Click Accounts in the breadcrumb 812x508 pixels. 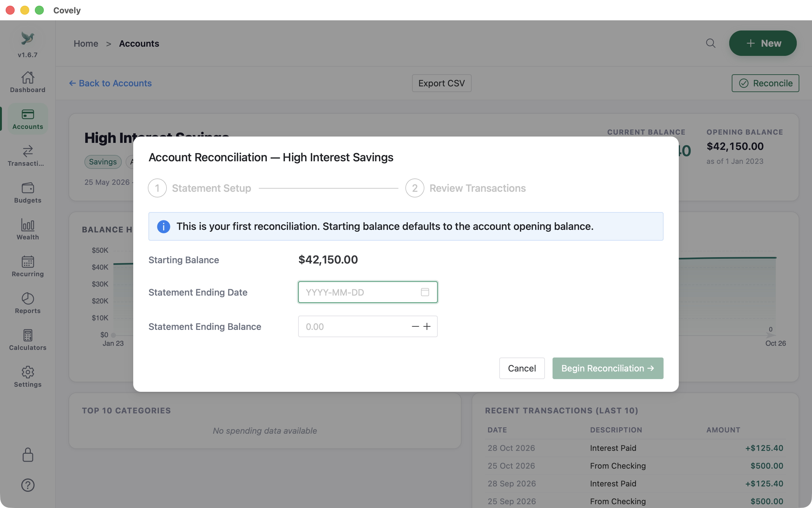(x=139, y=43)
